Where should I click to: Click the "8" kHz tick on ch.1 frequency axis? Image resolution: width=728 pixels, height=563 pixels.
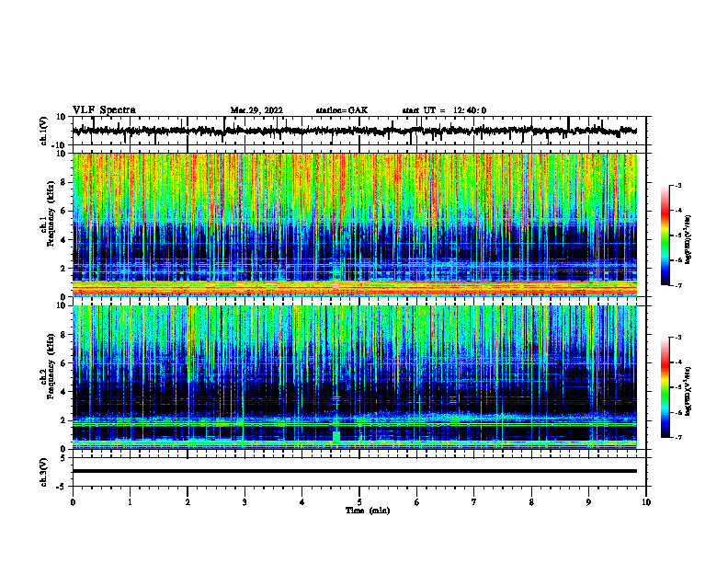tap(64, 182)
